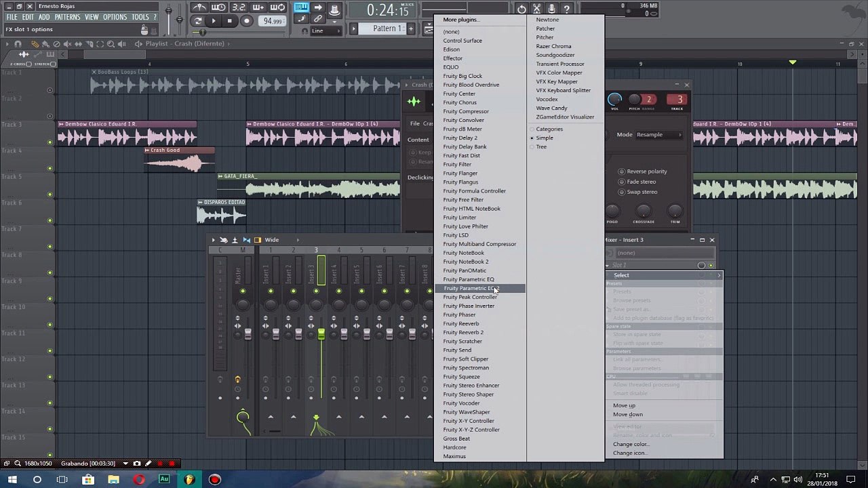The width and height of the screenshot is (868, 488).
Task: Start playback with the transport Play button
Action: coord(214,21)
